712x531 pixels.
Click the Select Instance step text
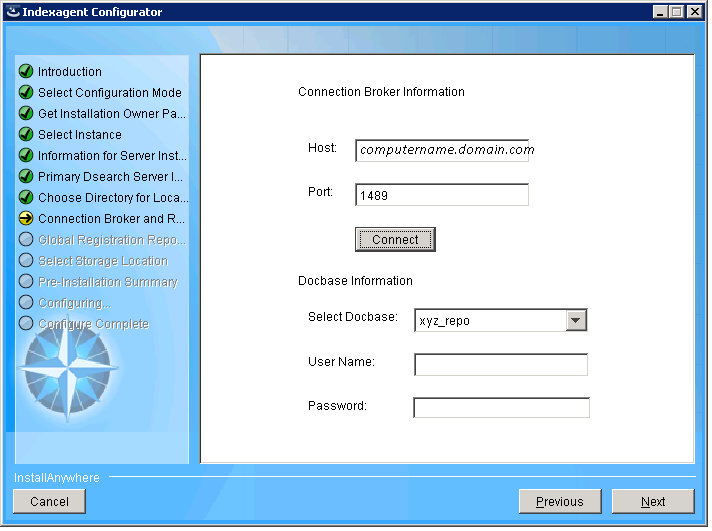[x=80, y=134]
